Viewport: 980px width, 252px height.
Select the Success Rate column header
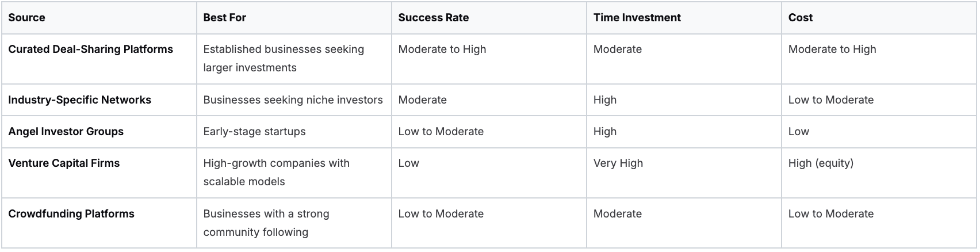tap(433, 18)
